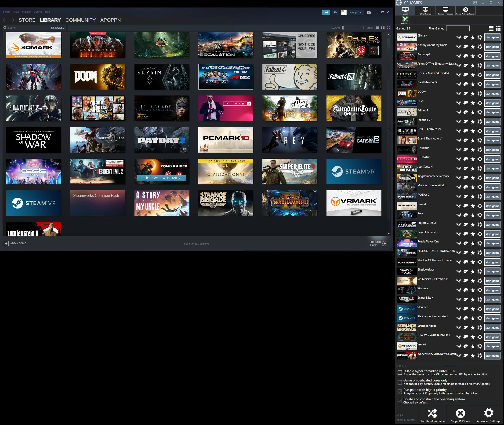Screen dimensions: 504x425
Task: Click start game for F1 2018
Action: [492, 103]
